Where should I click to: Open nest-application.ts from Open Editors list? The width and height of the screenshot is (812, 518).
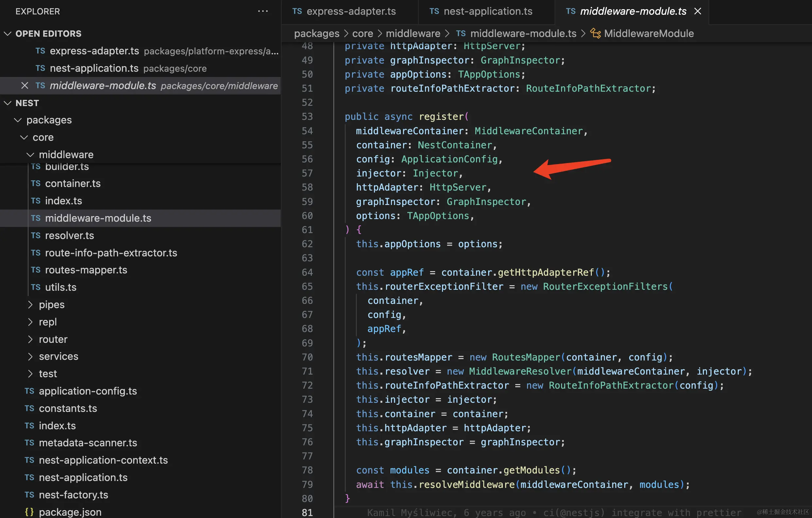click(140, 68)
